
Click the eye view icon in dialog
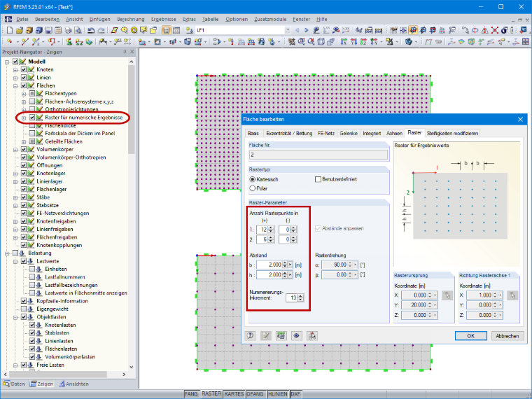(296, 335)
